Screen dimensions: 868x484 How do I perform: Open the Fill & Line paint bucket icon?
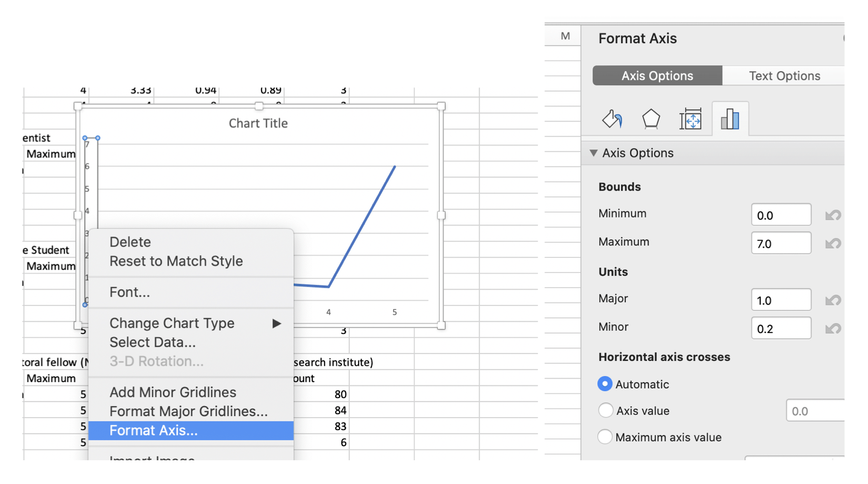coord(612,119)
